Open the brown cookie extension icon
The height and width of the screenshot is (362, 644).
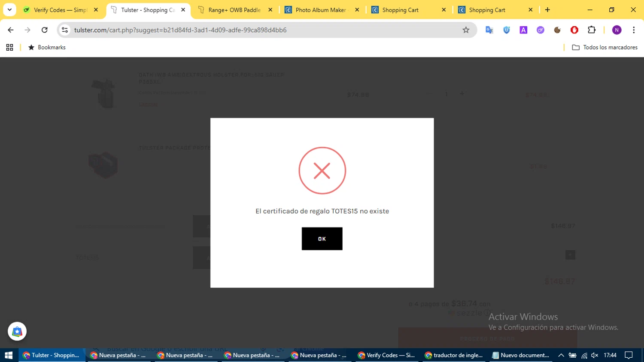click(x=557, y=30)
